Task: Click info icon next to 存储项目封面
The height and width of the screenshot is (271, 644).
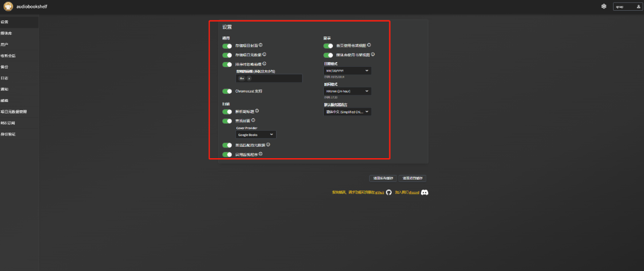Action: [x=261, y=45]
